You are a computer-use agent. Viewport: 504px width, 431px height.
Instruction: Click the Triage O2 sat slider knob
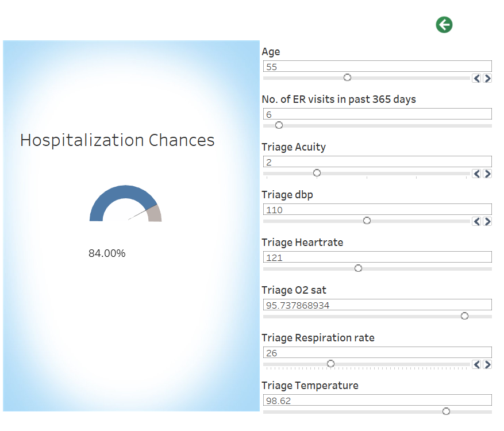464,316
